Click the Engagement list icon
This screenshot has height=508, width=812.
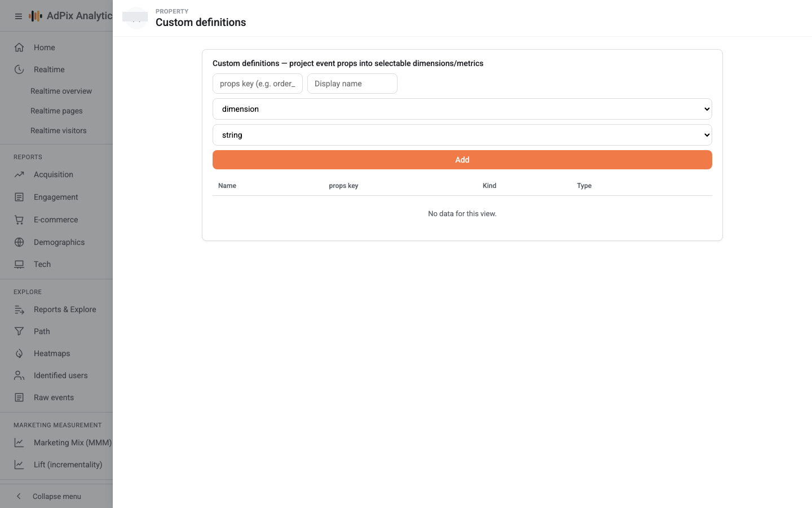[x=19, y=197]
